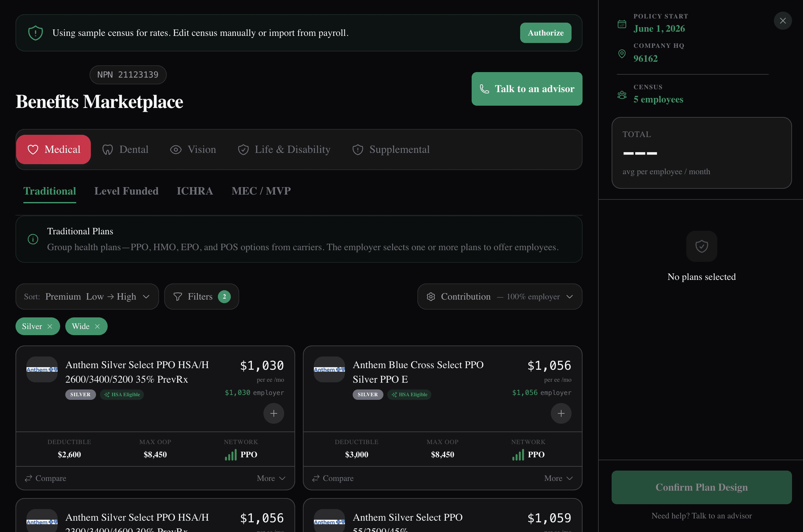Remove the Silver filter chip
The image size is (803, 532).
point(50,326)
